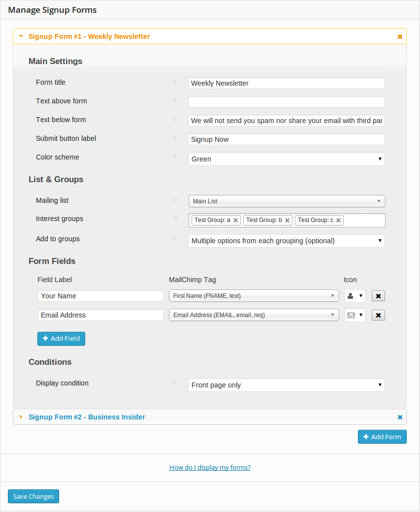
Task: Open First Name MailChimp Tag dropdown
Action: (254, 296)
